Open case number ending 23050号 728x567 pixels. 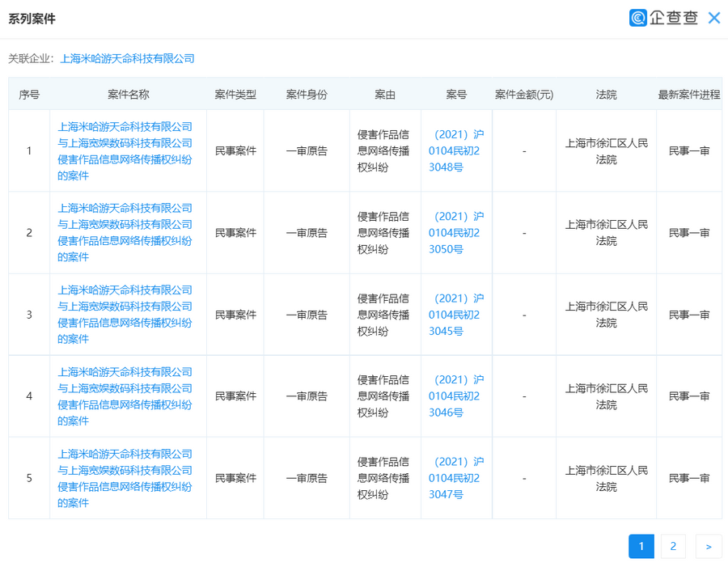pyautogui.click(x=456, y=232)
